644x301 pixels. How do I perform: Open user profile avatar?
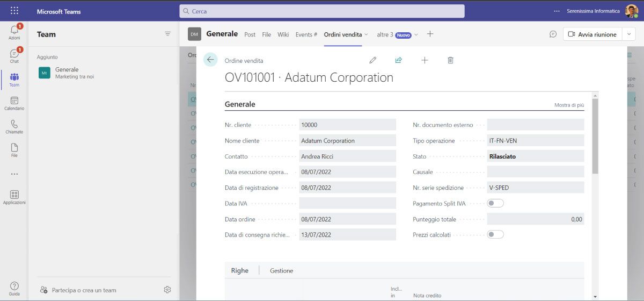[631, 11]
